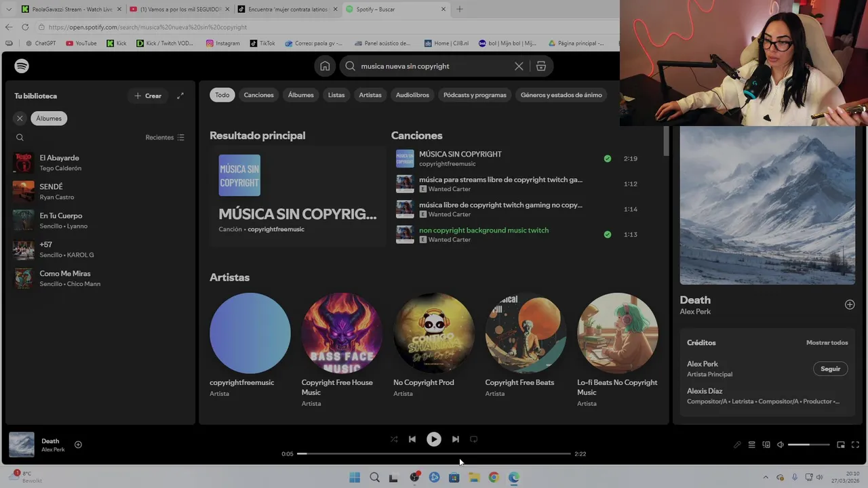Select the Géneros y estados de ánimo chip
Viewport: 868px width, 488px height.
561,95
